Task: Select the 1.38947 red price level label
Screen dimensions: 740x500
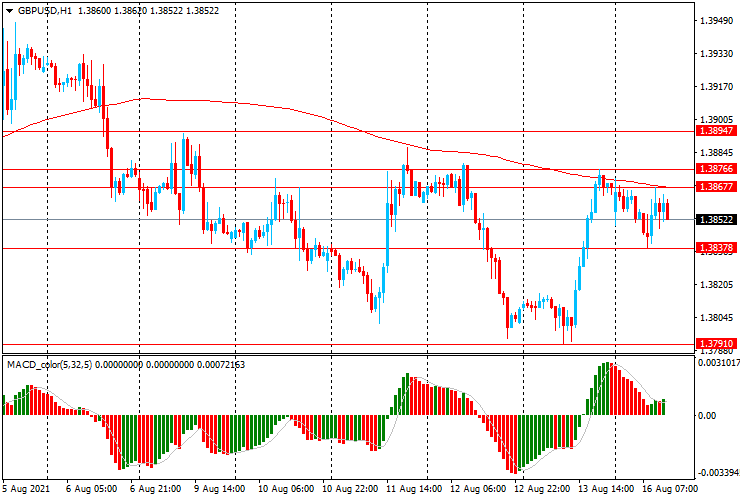Action: click(717, 131)
